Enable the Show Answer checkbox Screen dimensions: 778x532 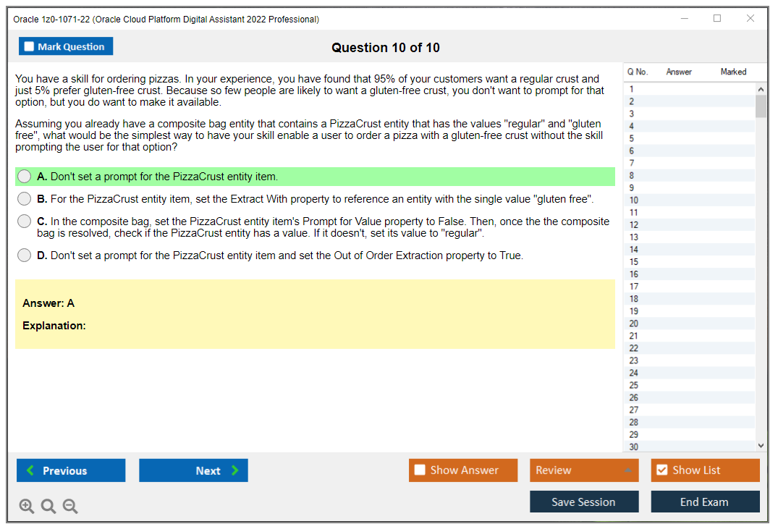(420, 470)
